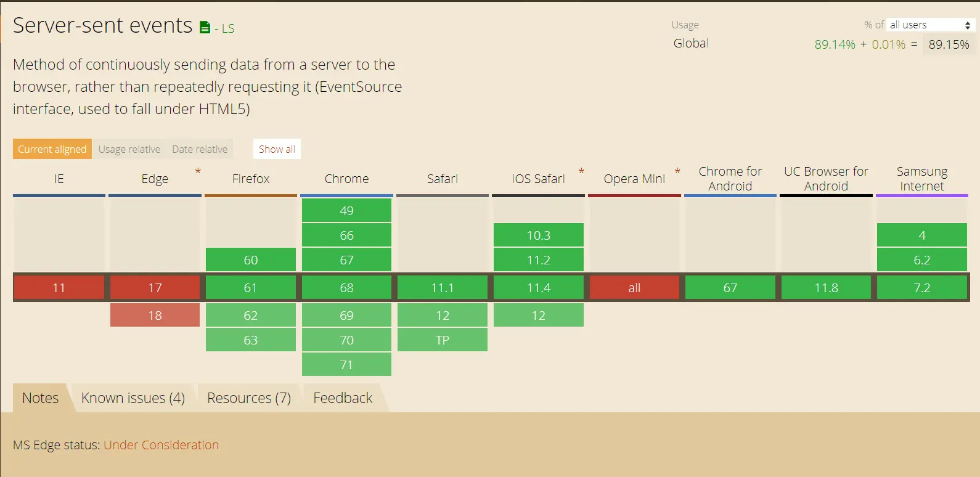980x477 pixels.
Task: Open the Known issues (4) tab
Action: coord(133,398)
